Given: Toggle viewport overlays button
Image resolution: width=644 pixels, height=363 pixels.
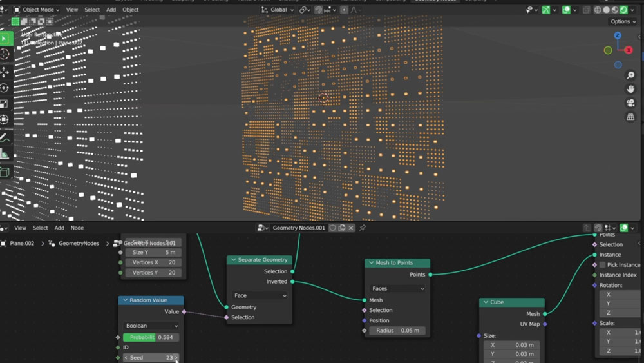Looking at the screenshot, I should click(x=567, y=10).
